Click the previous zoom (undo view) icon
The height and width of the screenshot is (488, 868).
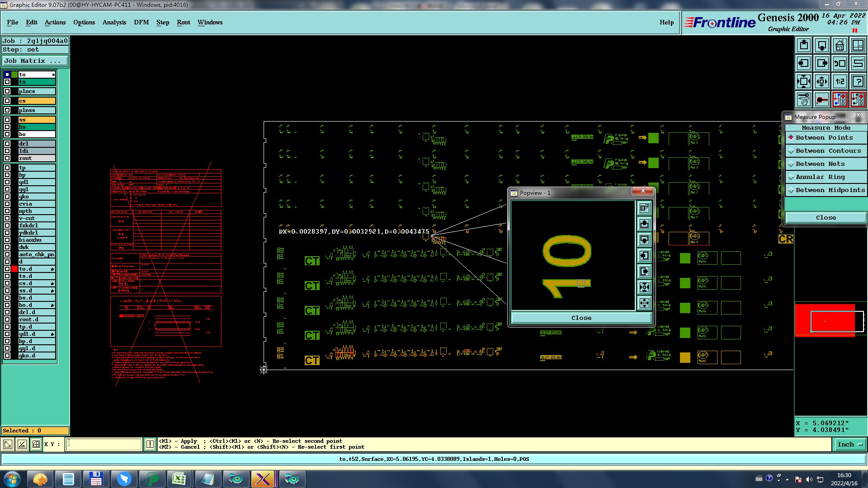840,63
